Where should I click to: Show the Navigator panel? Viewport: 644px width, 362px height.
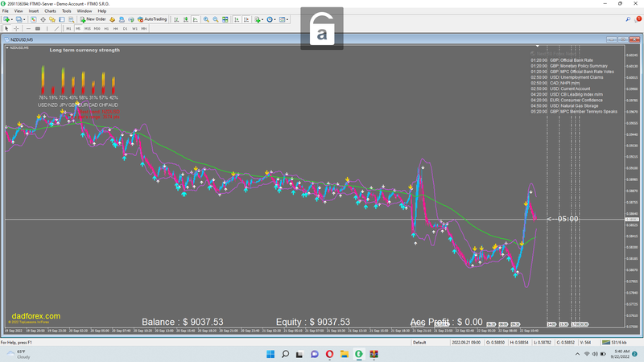click(x=52, y=19)
